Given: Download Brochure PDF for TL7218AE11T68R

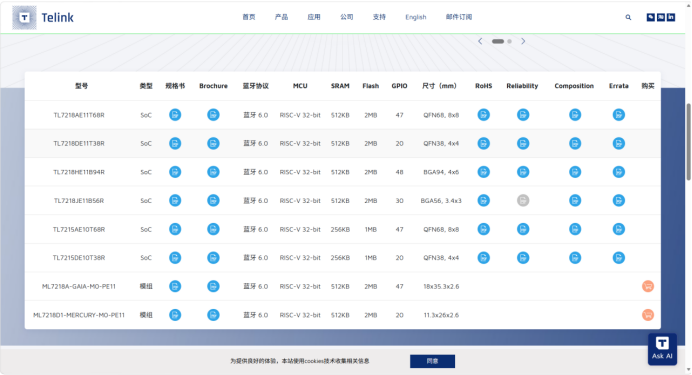Looking at the screenshot, I should pos(213,115).
